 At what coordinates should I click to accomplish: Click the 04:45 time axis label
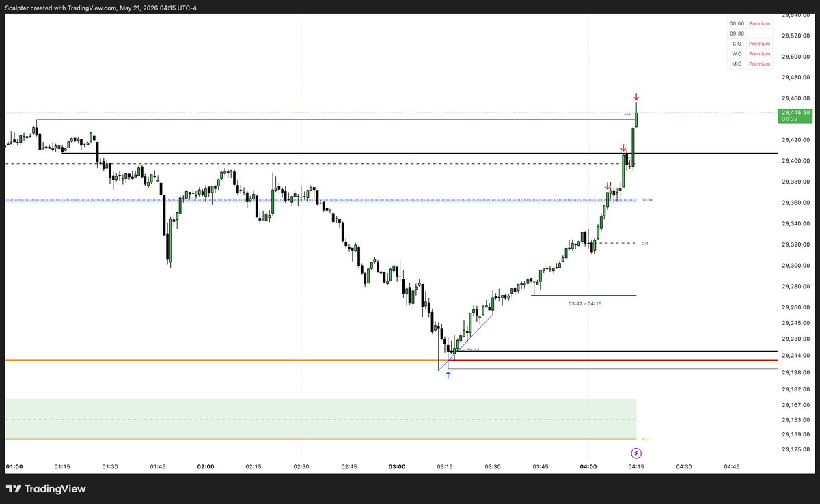(732, 467)
